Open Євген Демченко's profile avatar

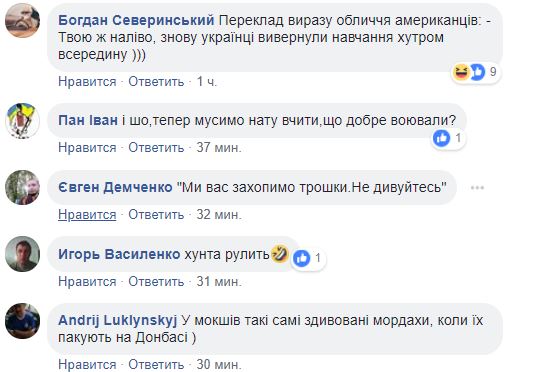[x=22, y=187]
